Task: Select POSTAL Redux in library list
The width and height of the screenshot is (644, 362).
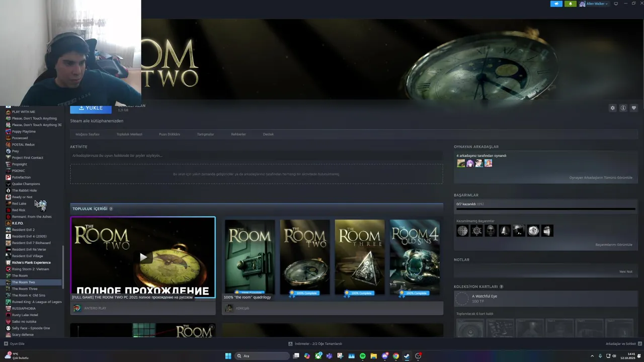Action: [23, 145]
